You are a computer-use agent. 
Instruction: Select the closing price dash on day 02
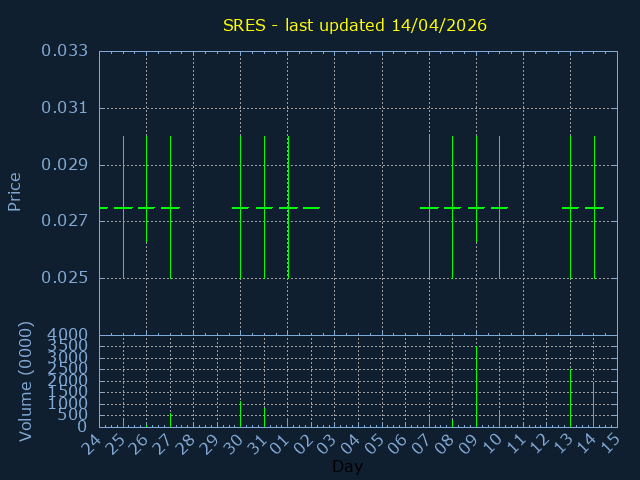pyautogui.click(x=311, y=208)
